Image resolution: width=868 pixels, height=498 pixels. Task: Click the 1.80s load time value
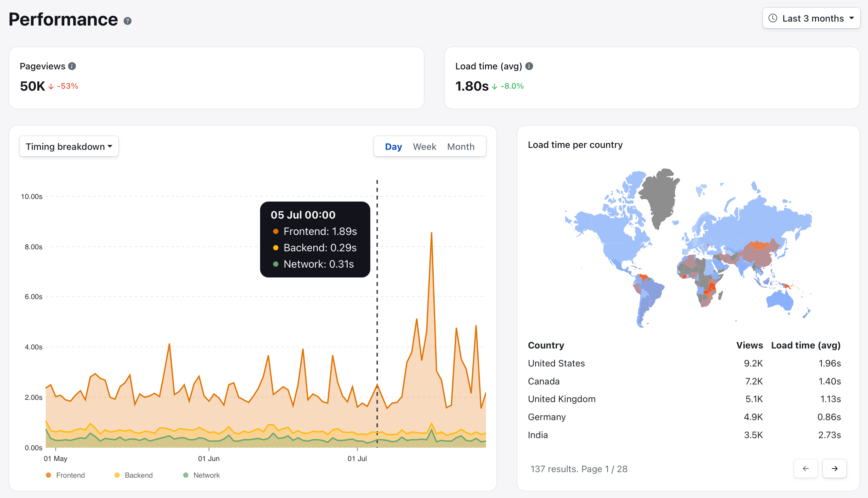point(472,86)
